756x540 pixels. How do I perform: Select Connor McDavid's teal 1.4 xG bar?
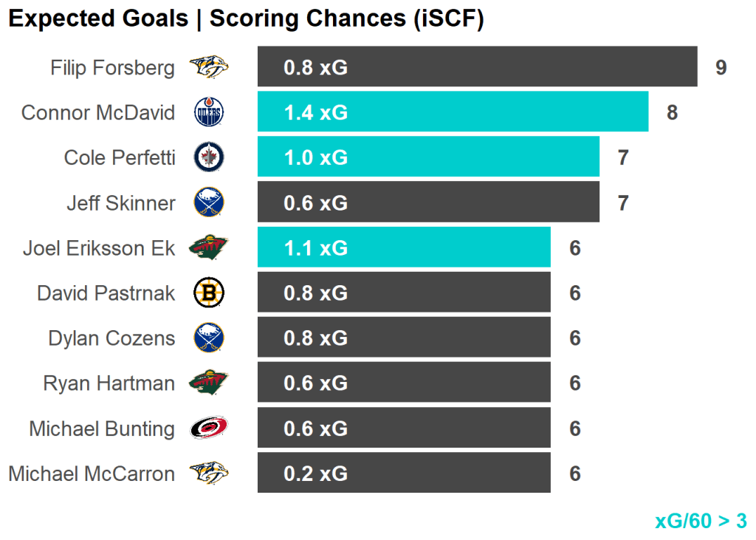pos(453,112)
